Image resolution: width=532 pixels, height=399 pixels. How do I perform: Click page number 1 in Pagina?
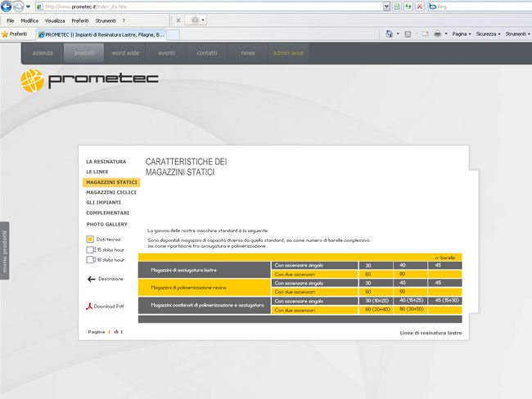pos(109,332)
